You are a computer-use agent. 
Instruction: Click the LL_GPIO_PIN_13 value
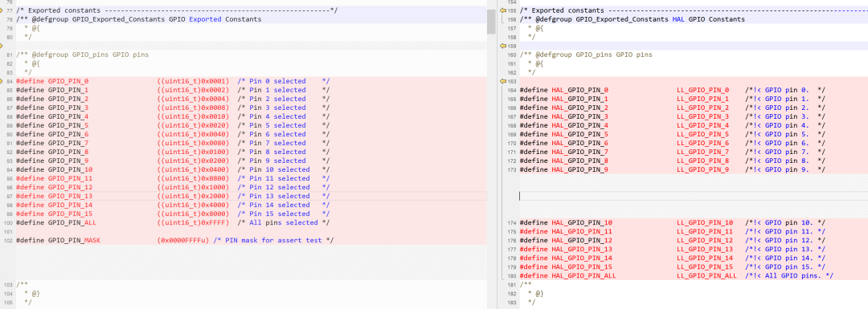click(x=705, y=250)
